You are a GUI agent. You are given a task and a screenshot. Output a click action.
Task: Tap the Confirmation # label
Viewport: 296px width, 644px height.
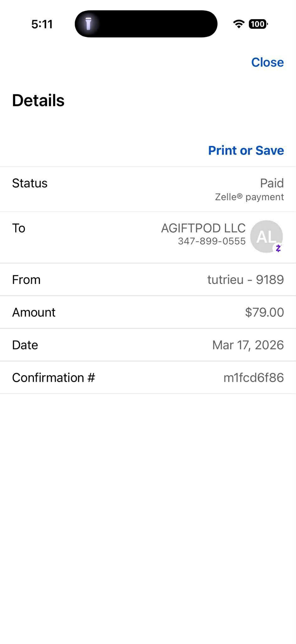[53, 378]
